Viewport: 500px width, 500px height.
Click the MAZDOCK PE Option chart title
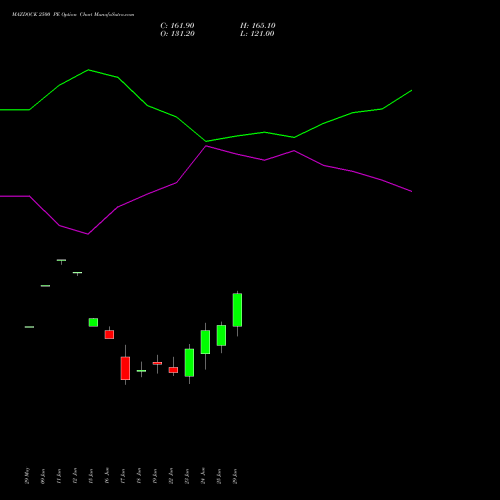pos(73,15)
